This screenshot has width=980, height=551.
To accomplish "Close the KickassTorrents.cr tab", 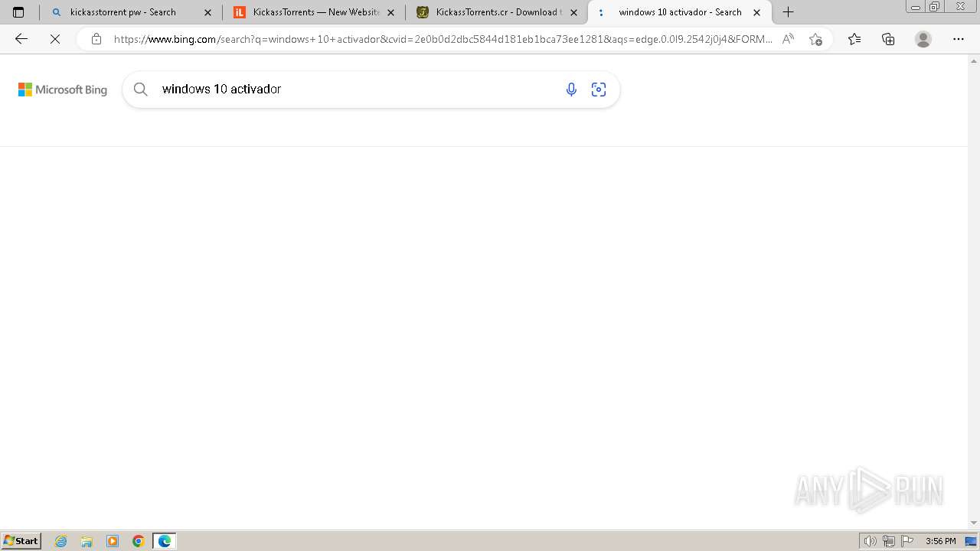I will point(573,12).
